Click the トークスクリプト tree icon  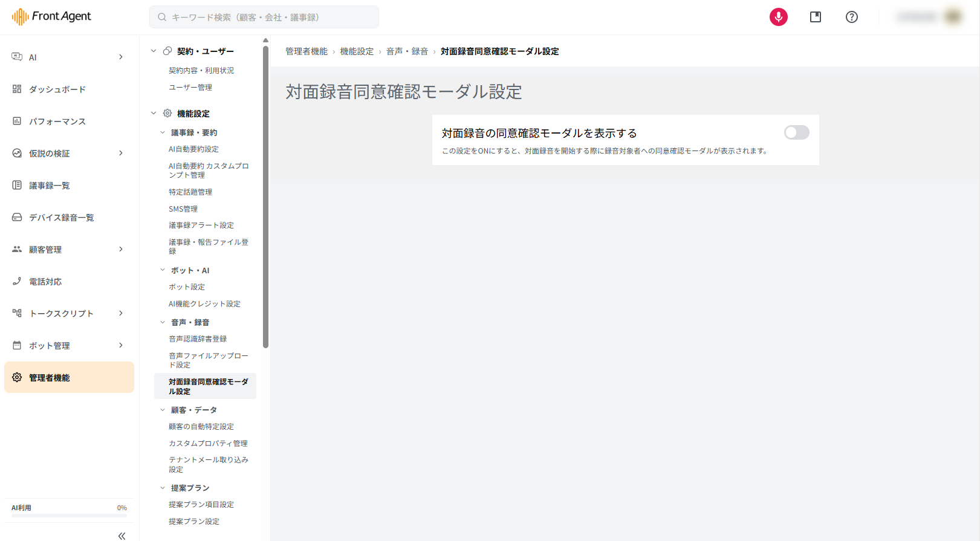(x=17, y=313)
